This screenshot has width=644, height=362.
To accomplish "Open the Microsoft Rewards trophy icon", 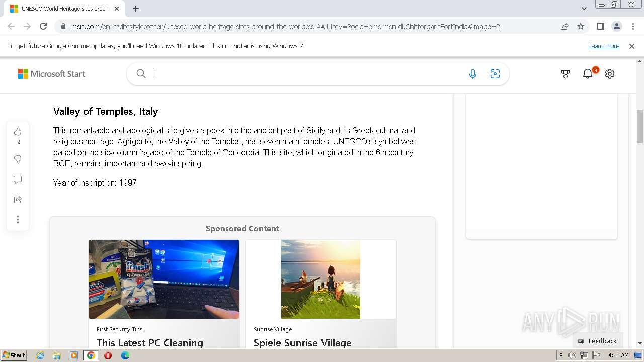I will 566,74.
